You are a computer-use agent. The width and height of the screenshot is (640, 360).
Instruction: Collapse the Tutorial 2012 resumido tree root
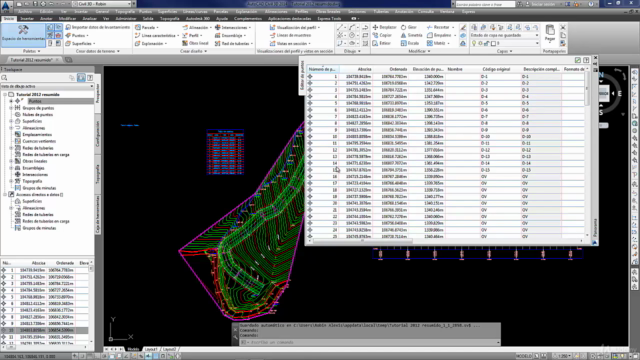[5, 95]
